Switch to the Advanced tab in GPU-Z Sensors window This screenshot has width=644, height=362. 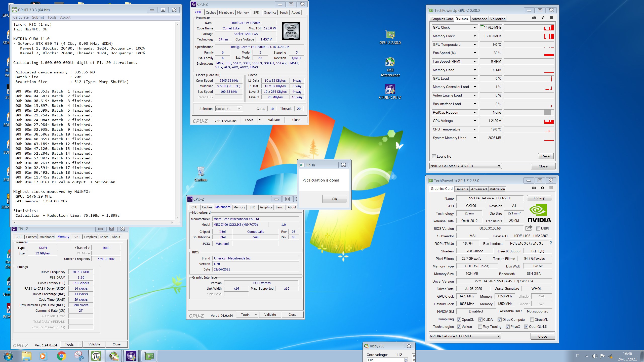coord(479,19)
